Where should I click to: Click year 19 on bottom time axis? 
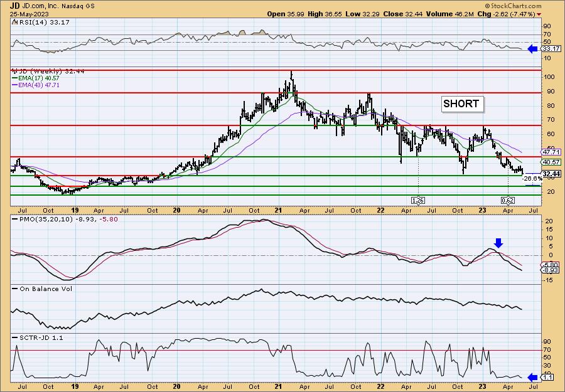[75, 386]
